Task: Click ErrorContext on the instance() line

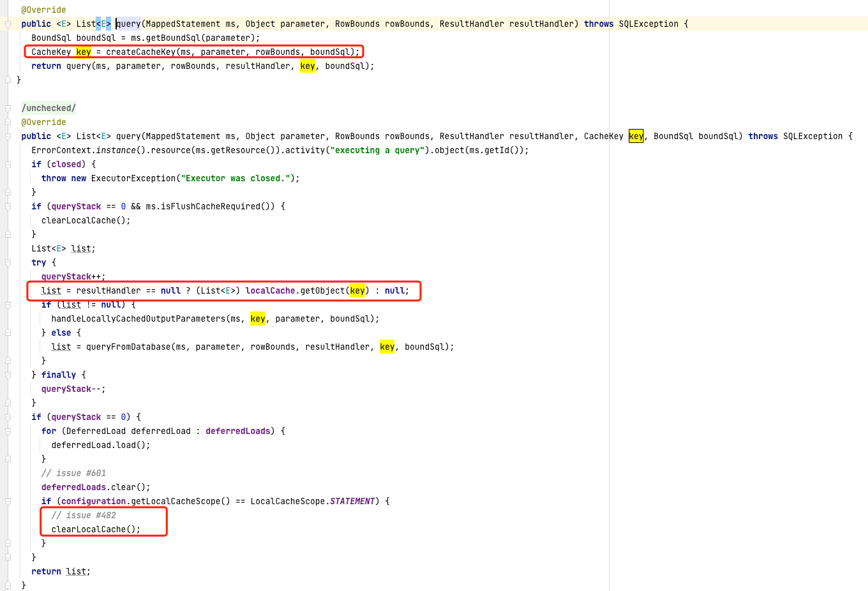Action: 61,150
